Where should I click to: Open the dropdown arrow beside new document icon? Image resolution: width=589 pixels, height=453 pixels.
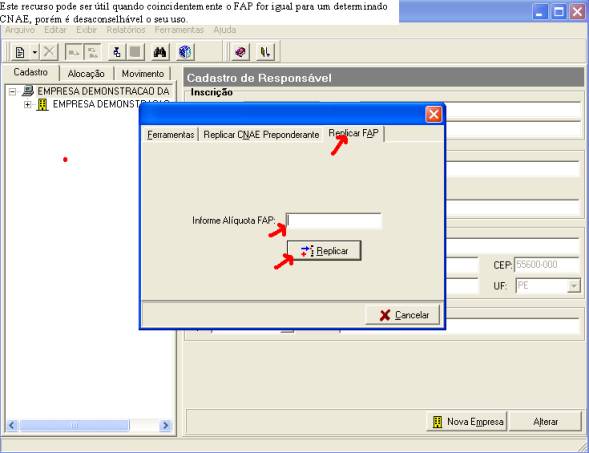click(35, 52)
